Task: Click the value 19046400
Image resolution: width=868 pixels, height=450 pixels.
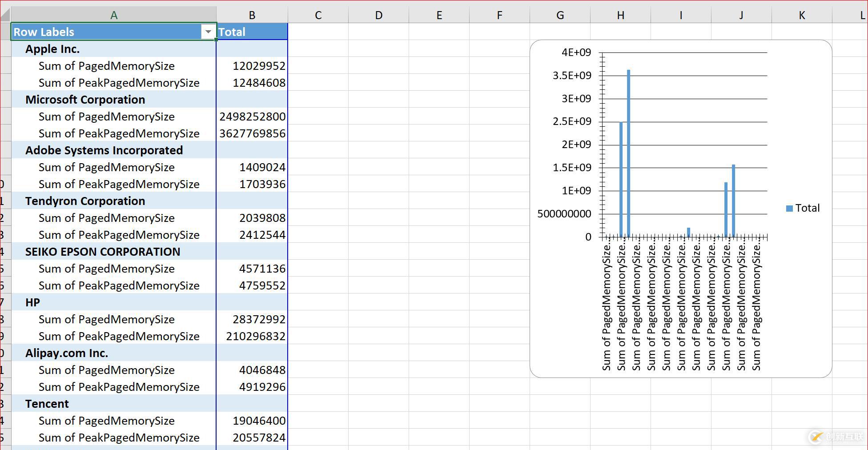Action: tap(259, 421)
